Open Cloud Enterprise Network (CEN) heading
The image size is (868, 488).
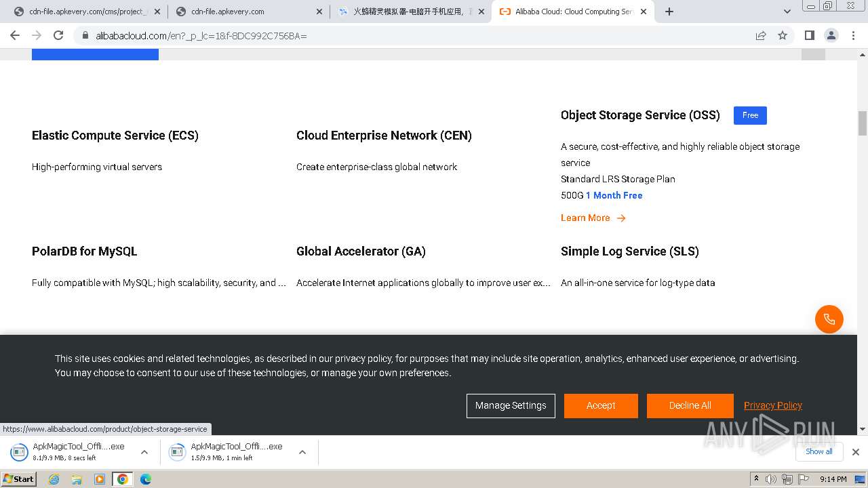pyautogui.click(x=384, y=136)
